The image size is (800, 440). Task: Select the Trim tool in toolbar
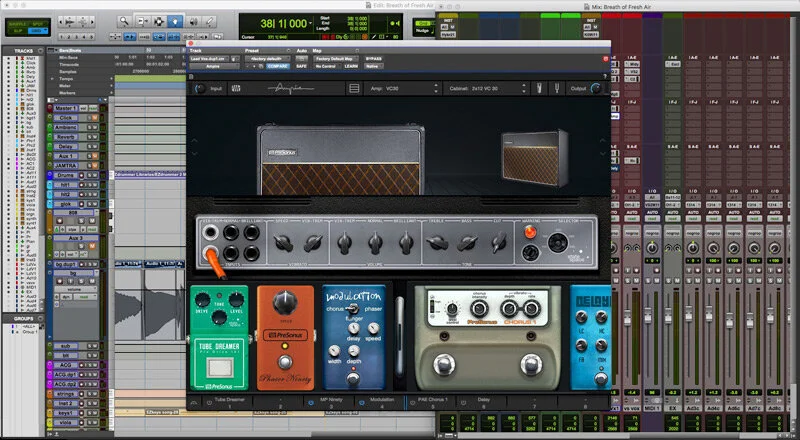coord(141,21)
